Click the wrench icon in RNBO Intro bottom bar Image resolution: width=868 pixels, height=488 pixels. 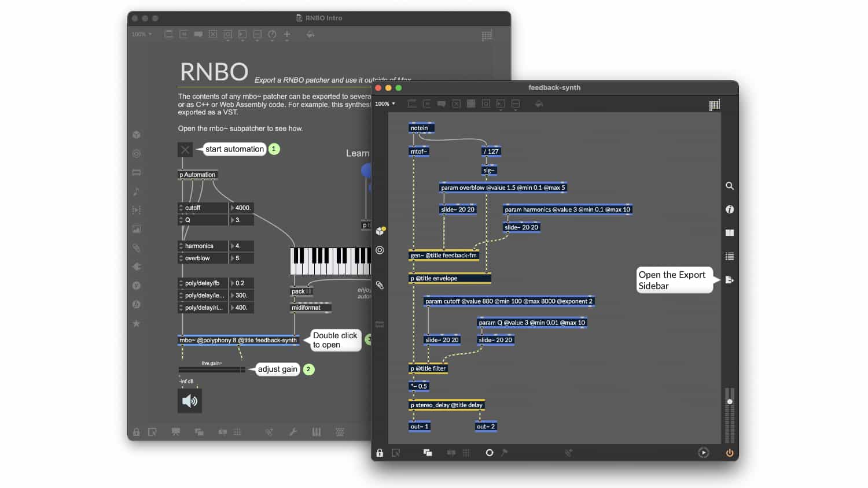point(293,432)
